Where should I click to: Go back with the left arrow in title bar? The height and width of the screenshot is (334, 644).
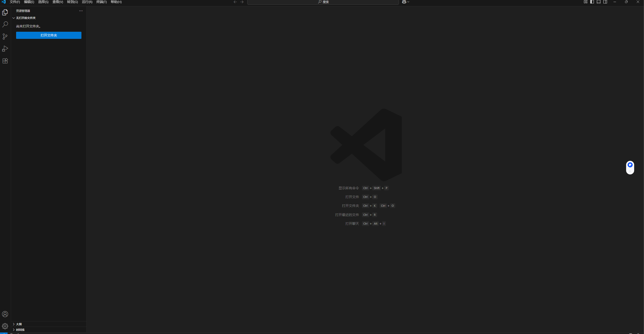click(235, 2)
